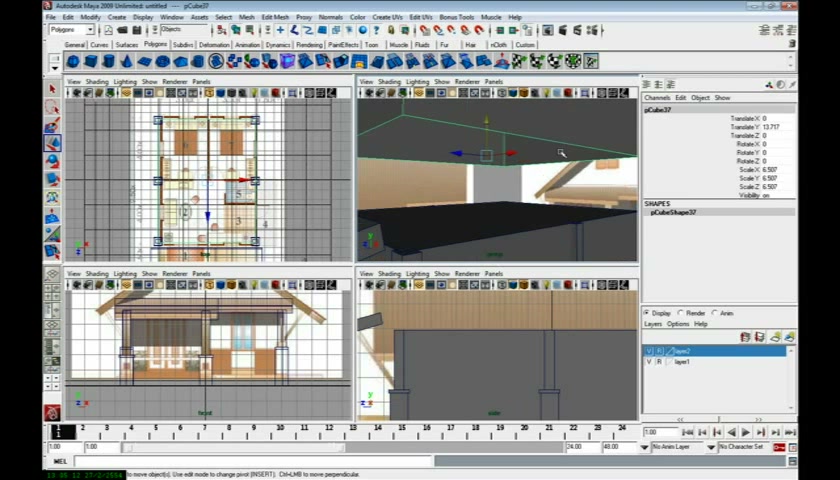Viewport: 840px width, 480px height.
Task: Play the animation backwards
Action: [x=731, y=432]
